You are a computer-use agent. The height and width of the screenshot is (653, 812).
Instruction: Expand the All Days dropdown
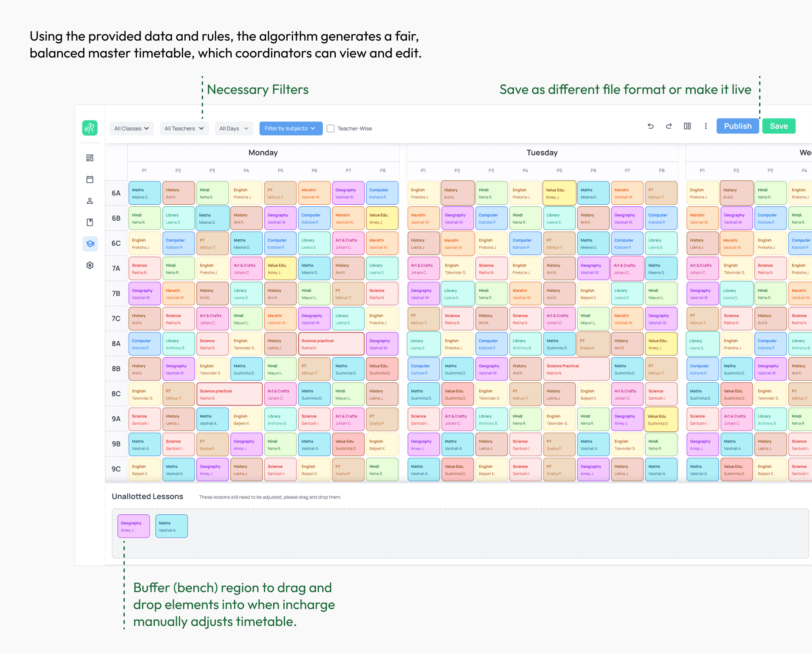coord(234,129)
